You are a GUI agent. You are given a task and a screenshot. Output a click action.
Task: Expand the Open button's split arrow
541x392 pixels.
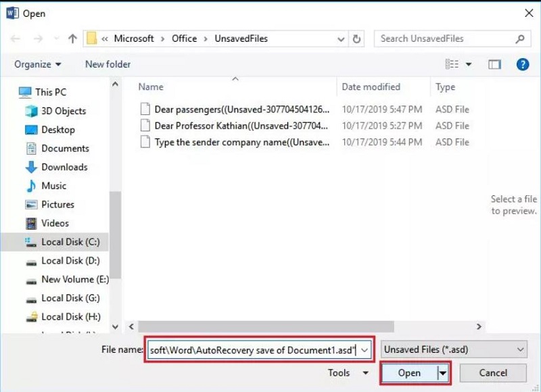click(443, 372)
